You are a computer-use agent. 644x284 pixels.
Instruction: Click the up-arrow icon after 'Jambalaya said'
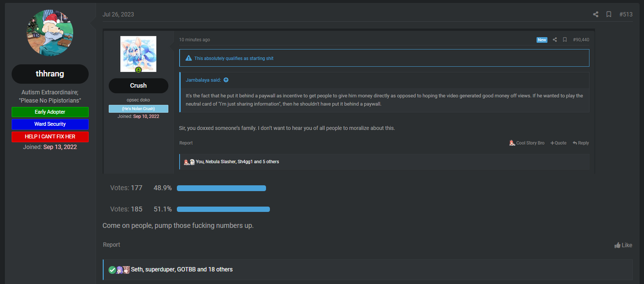(226, 80)
